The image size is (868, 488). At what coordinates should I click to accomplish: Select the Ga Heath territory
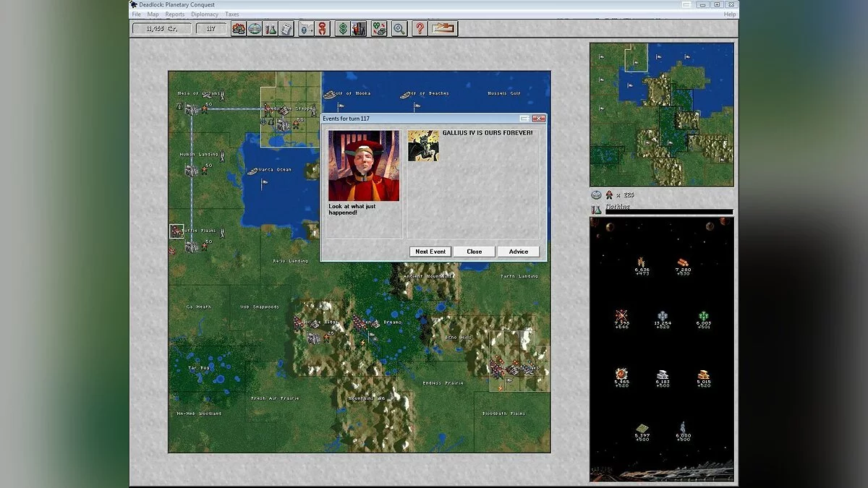(199, 307)
